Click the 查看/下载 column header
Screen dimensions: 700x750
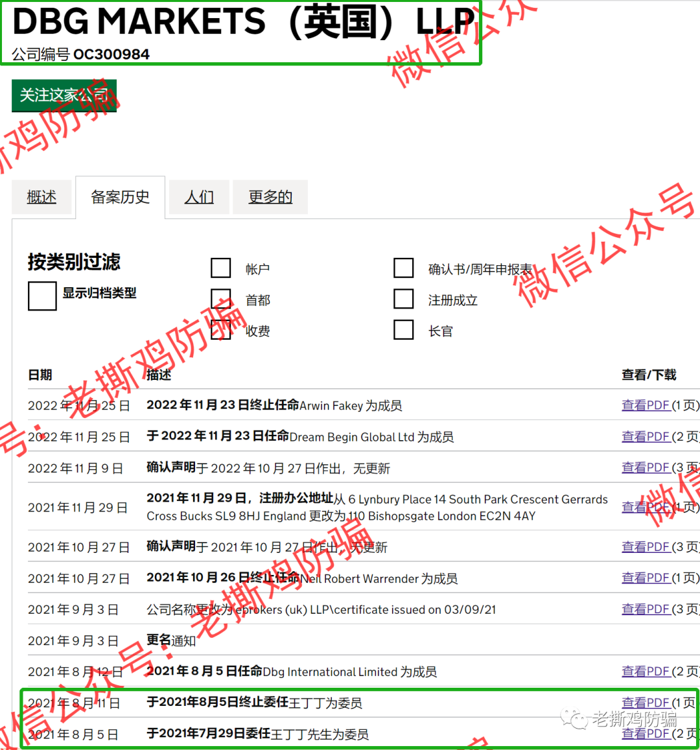click(x=649, y=375)
